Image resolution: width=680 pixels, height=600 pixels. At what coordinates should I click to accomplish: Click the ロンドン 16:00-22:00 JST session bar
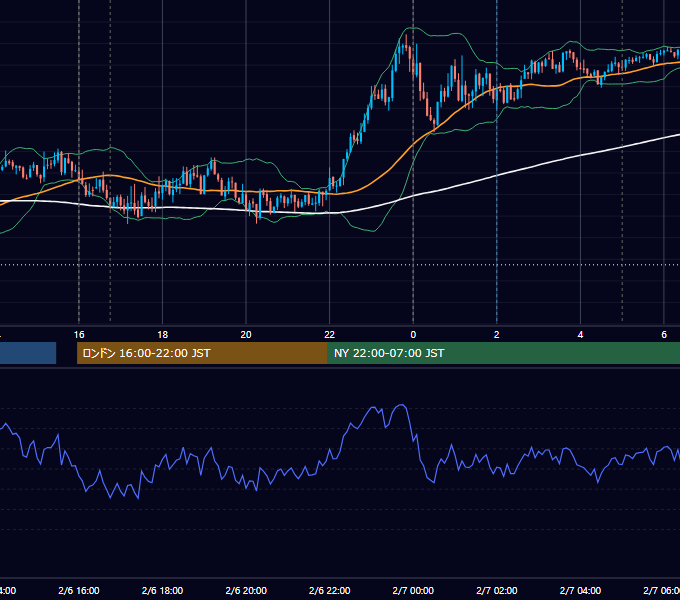(x=202, y=353)
